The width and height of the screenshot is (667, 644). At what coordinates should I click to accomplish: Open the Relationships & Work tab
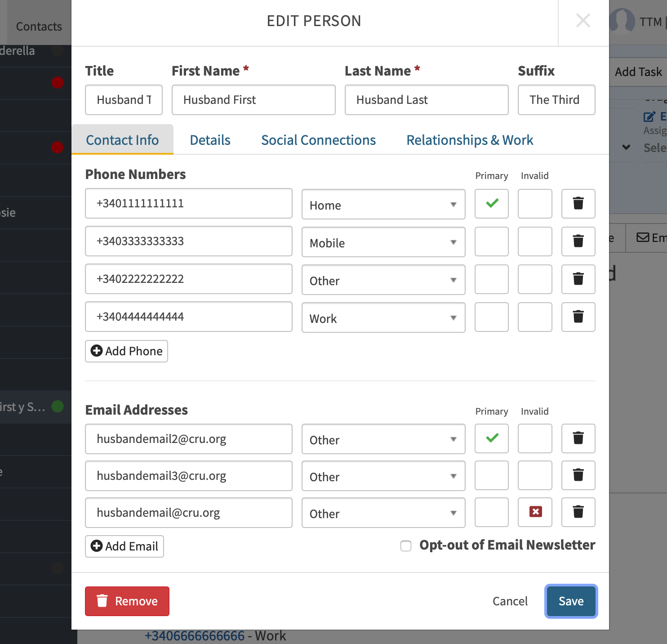(x=470, y=140)
